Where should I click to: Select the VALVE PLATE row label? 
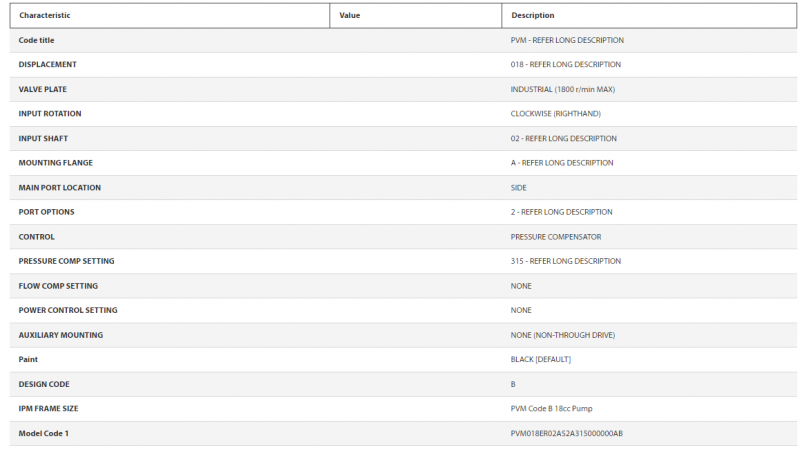[43, 89]
